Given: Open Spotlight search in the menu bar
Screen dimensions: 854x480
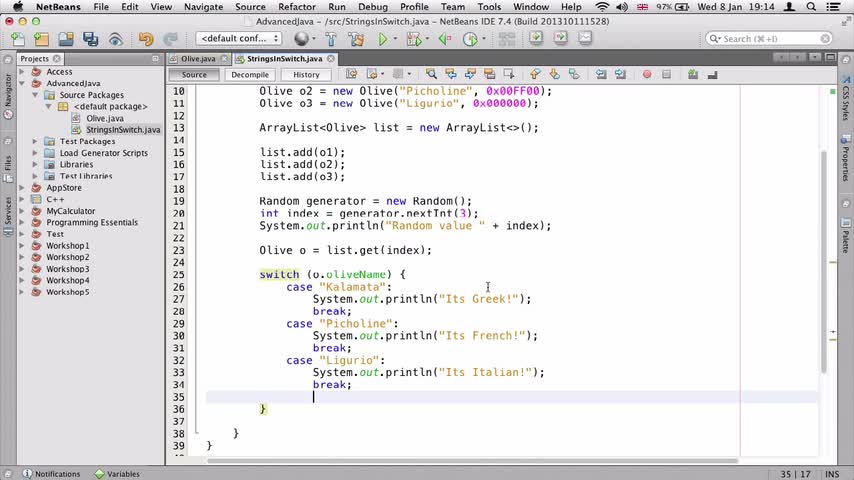Looking at the screenshot, I should coord(811,7).
